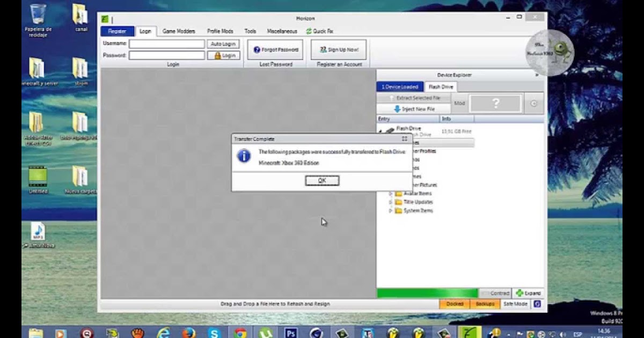Open Internet Explorer from the taskbar

point(164,333)
